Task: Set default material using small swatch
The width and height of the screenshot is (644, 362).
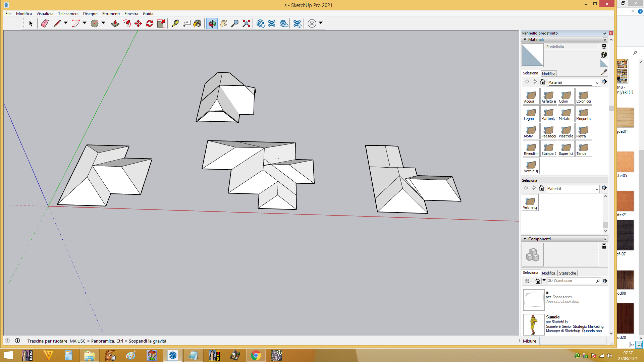Action: point(604,63)
